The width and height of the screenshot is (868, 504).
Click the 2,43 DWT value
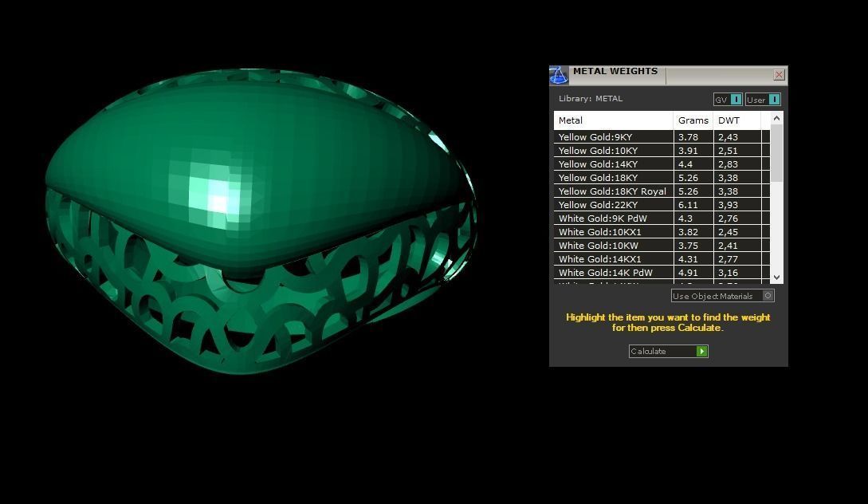(728, 137)
